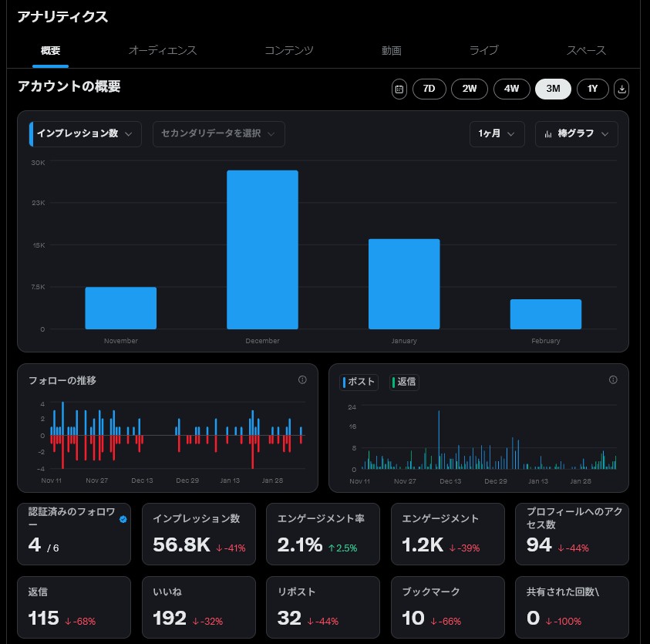The width and height of the screenshot is (650, 644).
Task: Click info icon on フォローの推移 chart
Action: pyautogui.click(x=302, y=379)
